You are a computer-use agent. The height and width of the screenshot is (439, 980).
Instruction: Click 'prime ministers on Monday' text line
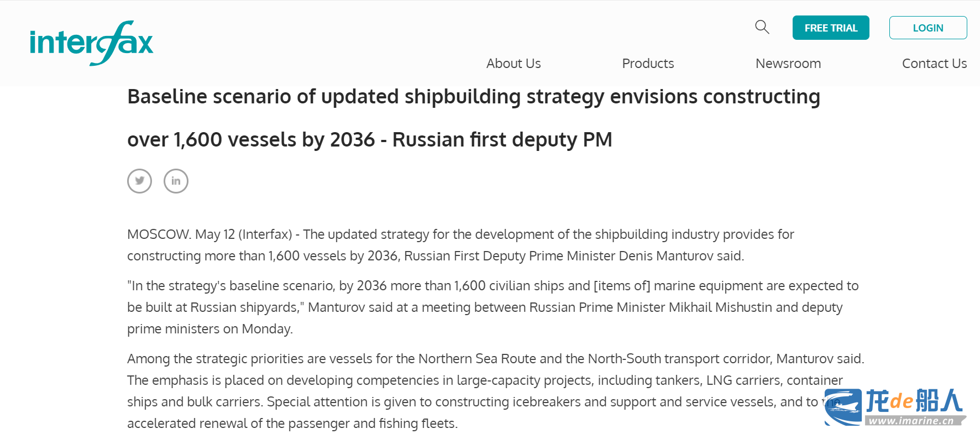210,329
